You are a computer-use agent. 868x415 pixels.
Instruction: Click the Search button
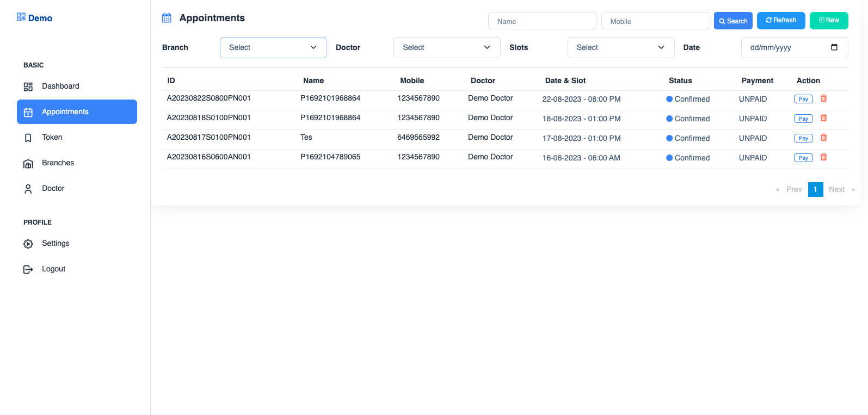(x=733, y=21)
